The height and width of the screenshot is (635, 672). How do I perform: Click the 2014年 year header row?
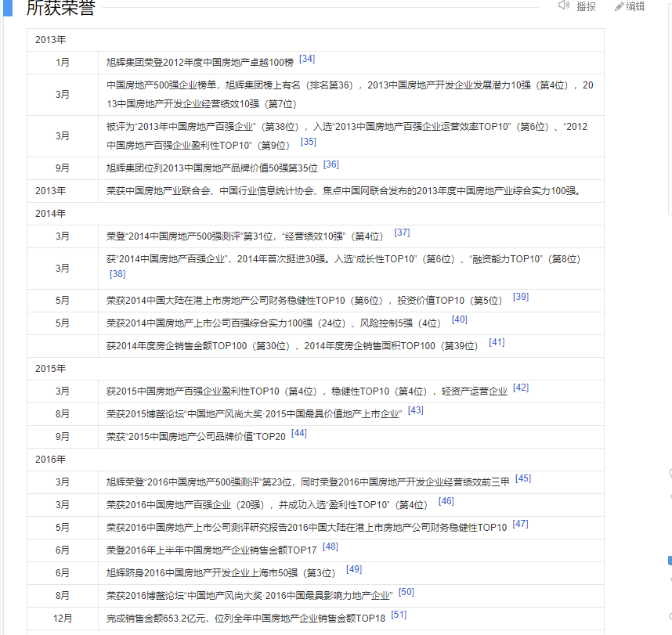click(316, 214)
